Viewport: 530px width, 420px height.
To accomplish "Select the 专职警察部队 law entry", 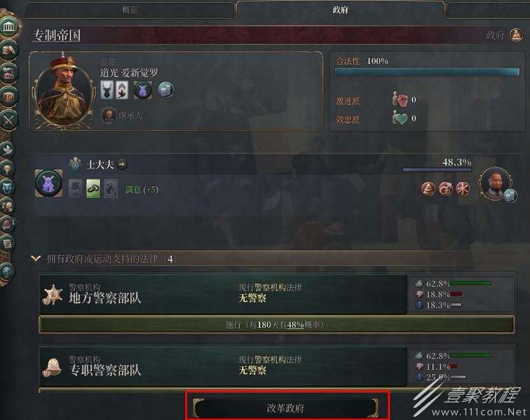I will click(x=223, y=366).
